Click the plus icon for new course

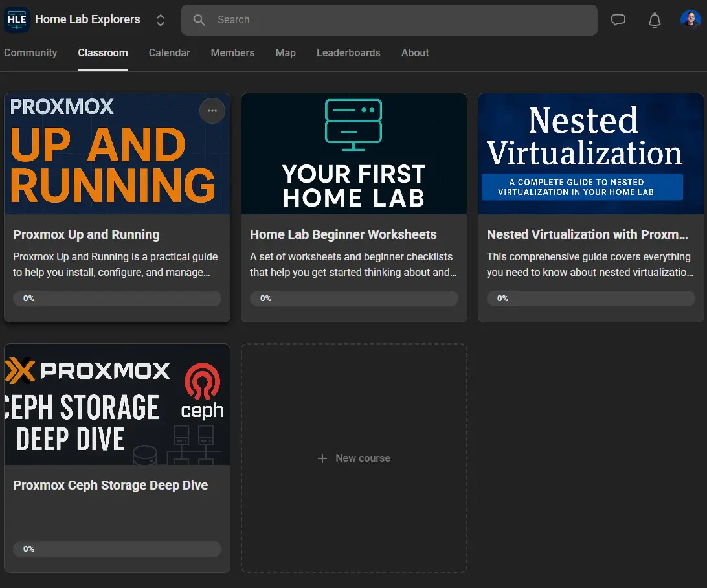(322, 458)
